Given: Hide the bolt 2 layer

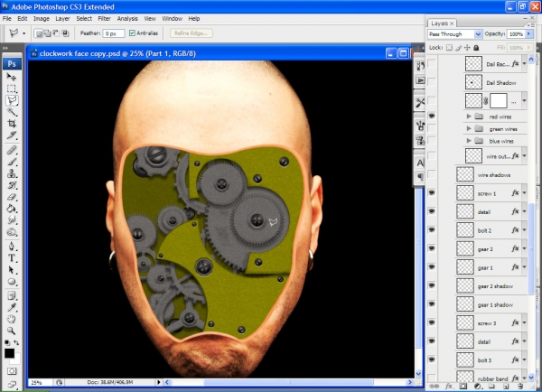Looking at the screenshot, I should (432, 230).
